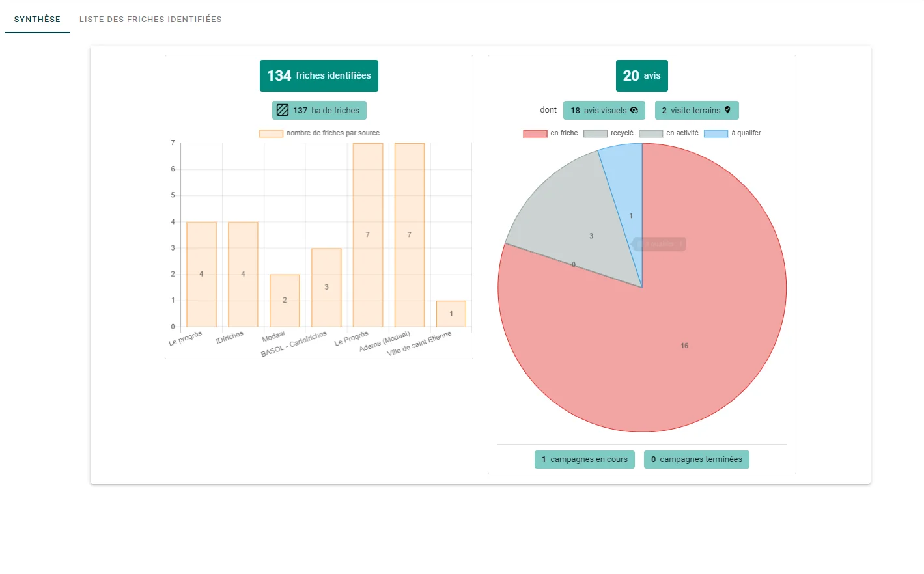Click the 1 campagnes en cours chip
This screenshot has height=574, width=924.
tap(585, 459)
